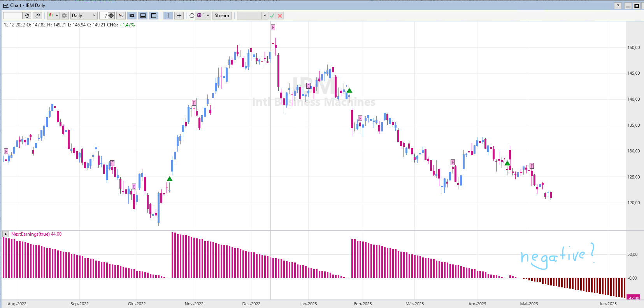Toggle the crosshair cursor button
Image resolution: width=644 pixels, height=308 pixels.
179,16
